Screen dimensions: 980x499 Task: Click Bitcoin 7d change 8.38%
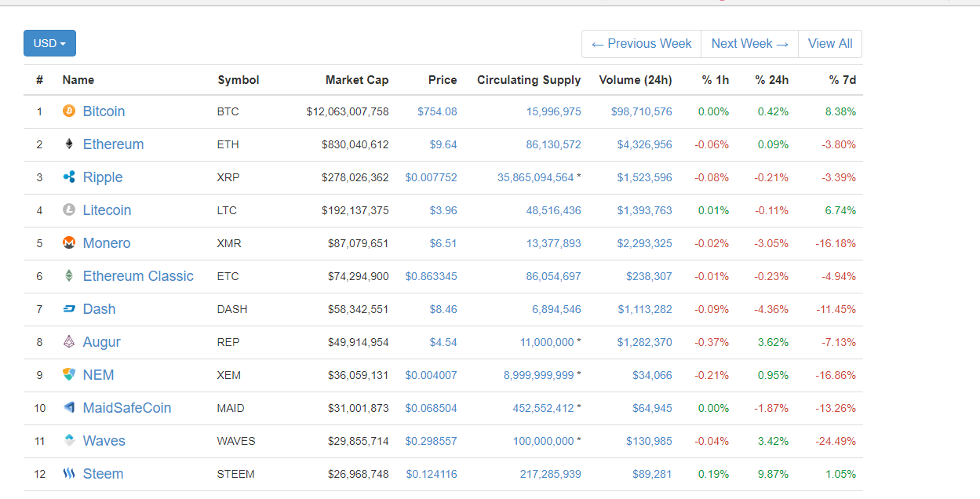[840, 111]
